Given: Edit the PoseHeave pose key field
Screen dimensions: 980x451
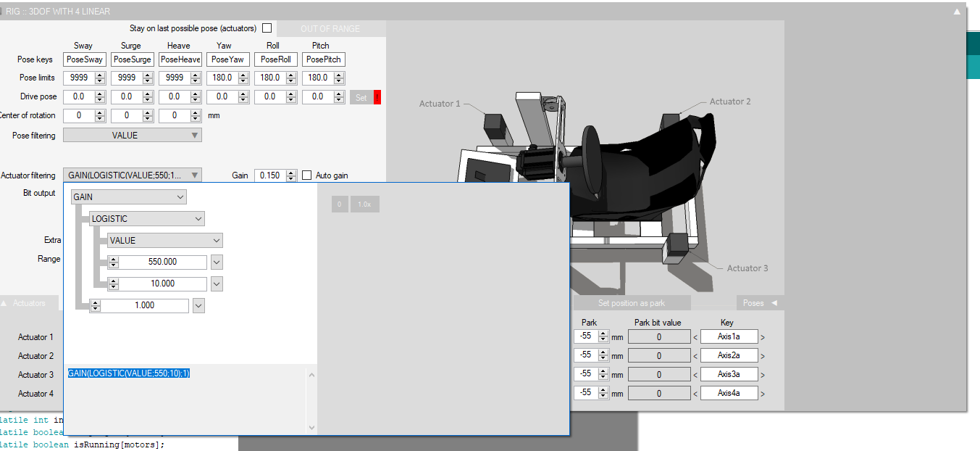Looking at the screenshot, I should click(x=181, y=59).
